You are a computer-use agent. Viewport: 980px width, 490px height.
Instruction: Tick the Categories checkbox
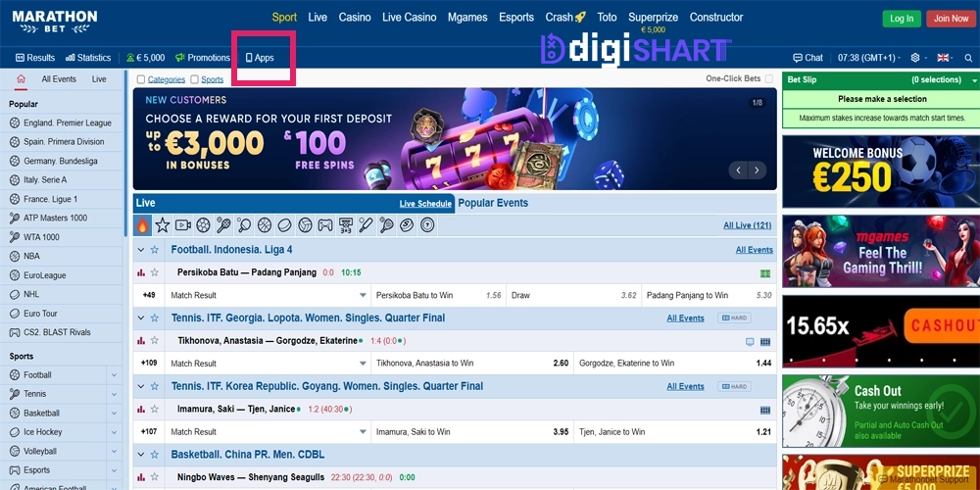point(140,79)
